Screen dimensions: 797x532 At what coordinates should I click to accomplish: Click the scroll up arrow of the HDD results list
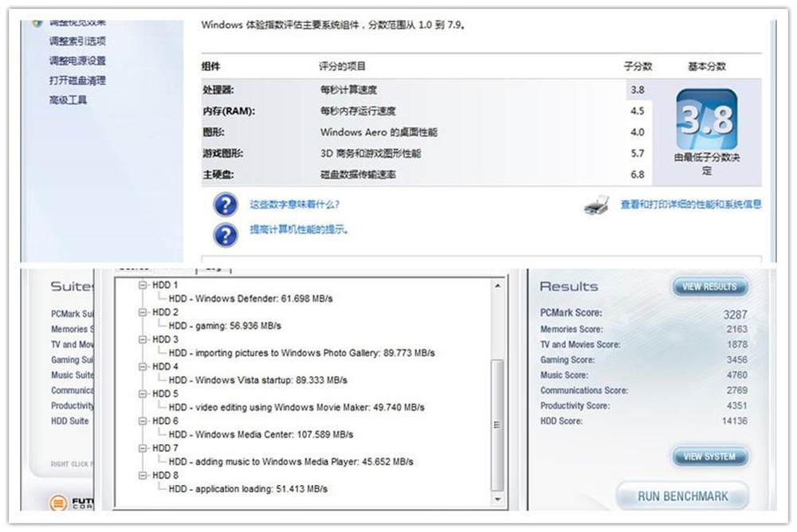pyautogui.click(x=497, y=286)
